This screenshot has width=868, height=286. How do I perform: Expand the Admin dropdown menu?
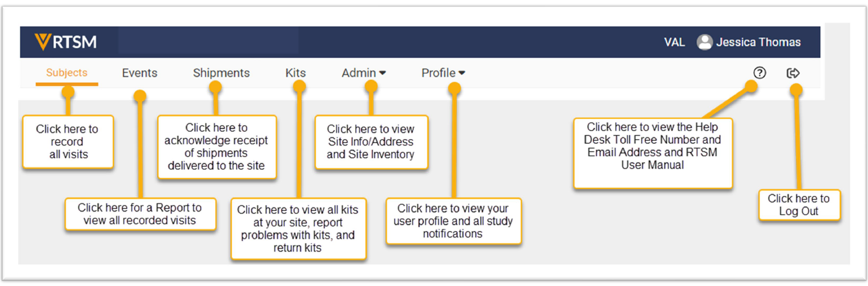pyautogui.click(x=363, y=73)
